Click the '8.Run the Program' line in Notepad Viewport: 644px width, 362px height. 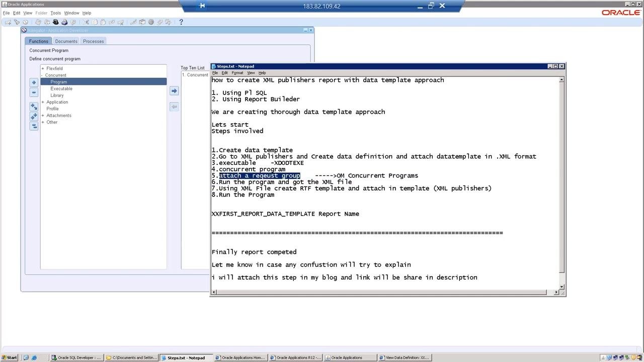point(243,195)
